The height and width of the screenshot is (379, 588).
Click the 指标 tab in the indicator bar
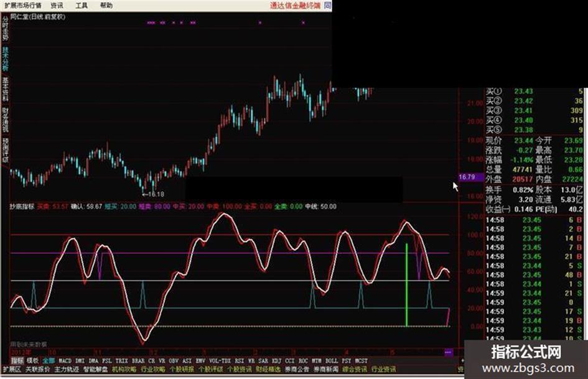(x=17, y=360)
